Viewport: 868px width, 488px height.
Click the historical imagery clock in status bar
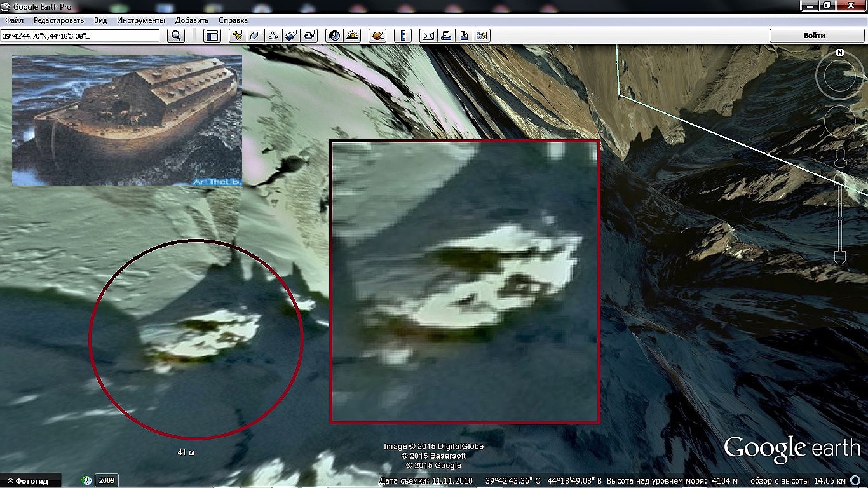coord(87,481)
